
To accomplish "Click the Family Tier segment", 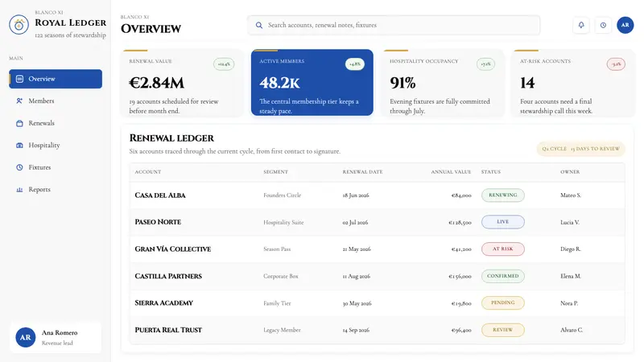I will click(277, 303).
